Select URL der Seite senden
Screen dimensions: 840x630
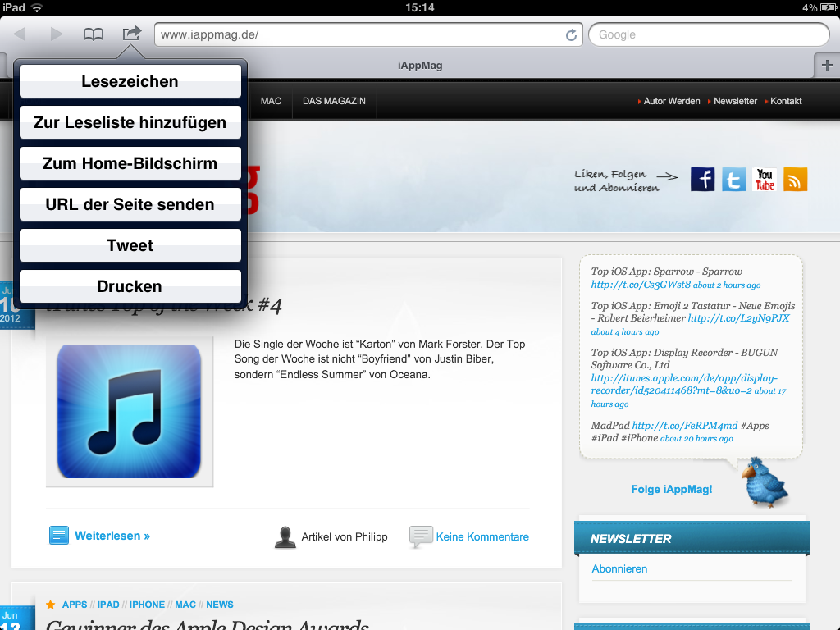pos(130,204)
